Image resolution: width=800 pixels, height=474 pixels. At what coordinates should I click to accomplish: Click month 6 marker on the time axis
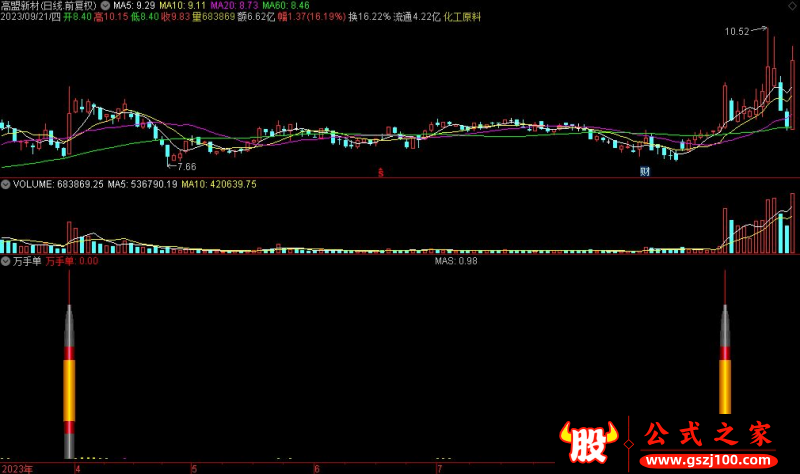(317, 469)
